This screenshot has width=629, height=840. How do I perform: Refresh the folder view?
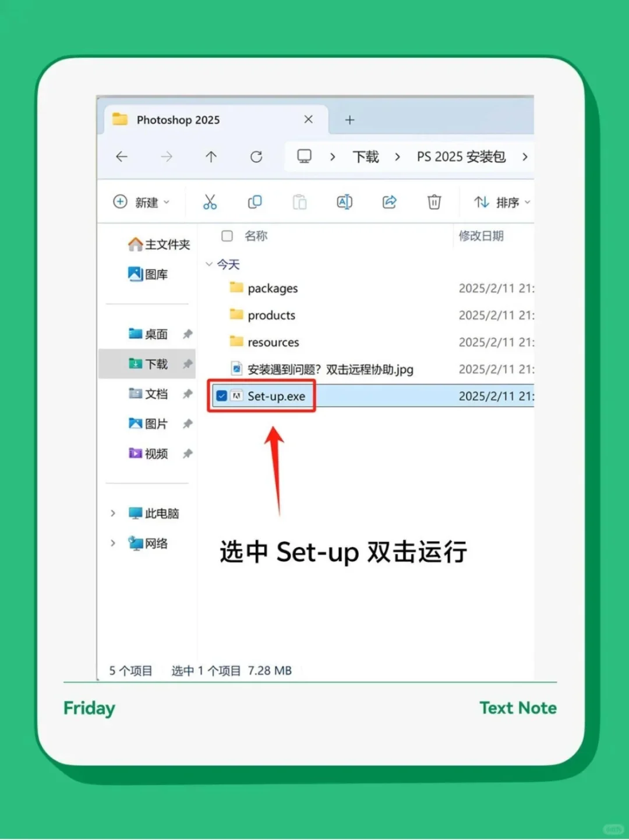point(256,157)
